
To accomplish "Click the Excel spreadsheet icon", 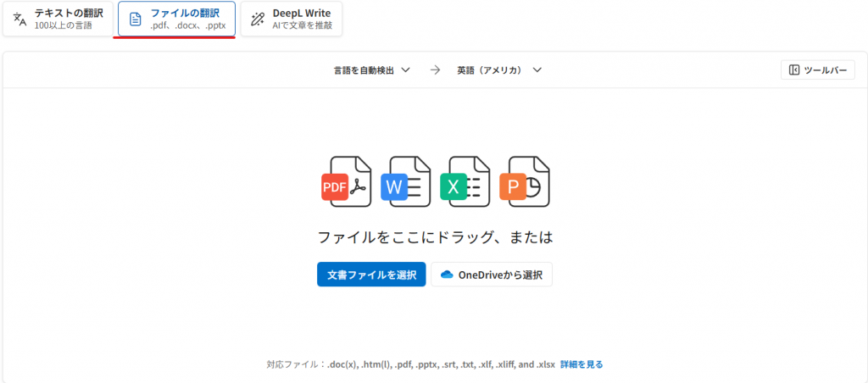I will pyautogui.click(x=465, y=181).
